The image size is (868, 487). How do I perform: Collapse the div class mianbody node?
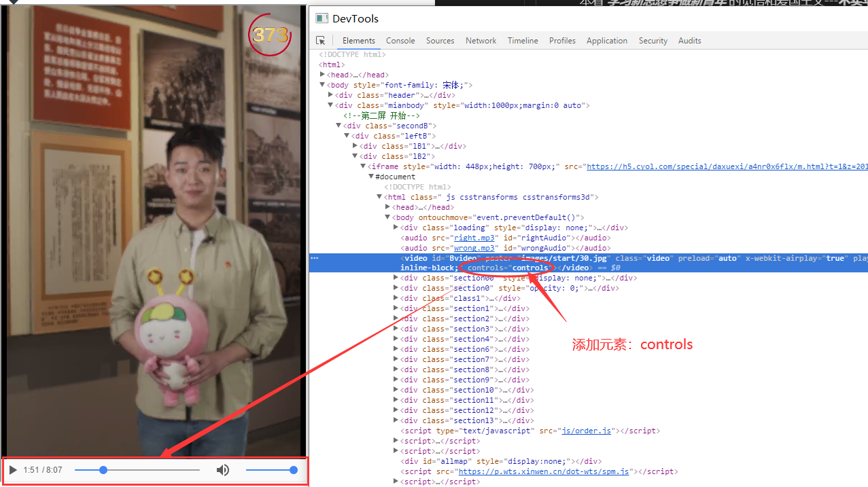pyautogui.click(x=331, y=105)
